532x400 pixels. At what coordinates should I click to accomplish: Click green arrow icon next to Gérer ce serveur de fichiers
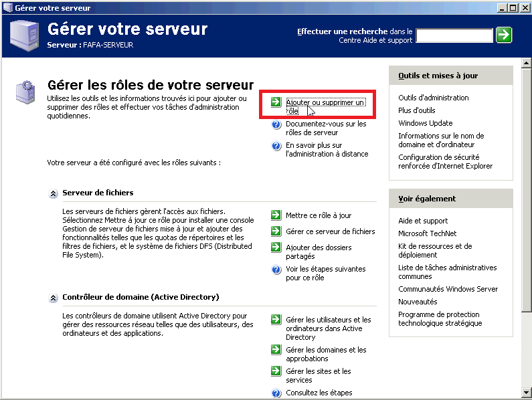(x=276, y=231)
